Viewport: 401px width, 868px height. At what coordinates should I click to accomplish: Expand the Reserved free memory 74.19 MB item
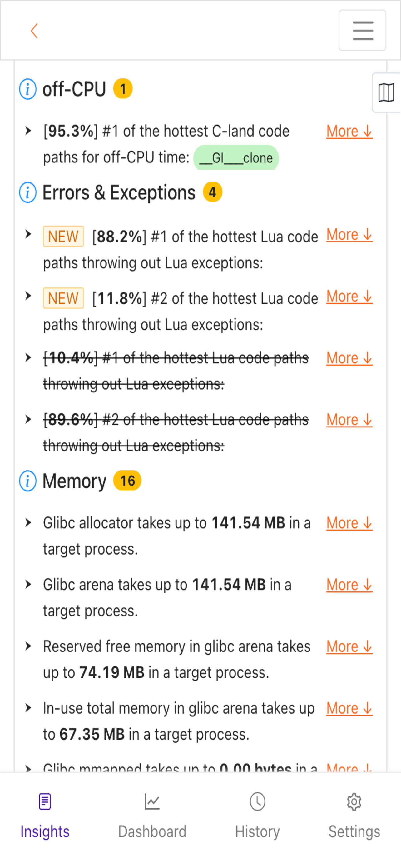click(28, 646)
